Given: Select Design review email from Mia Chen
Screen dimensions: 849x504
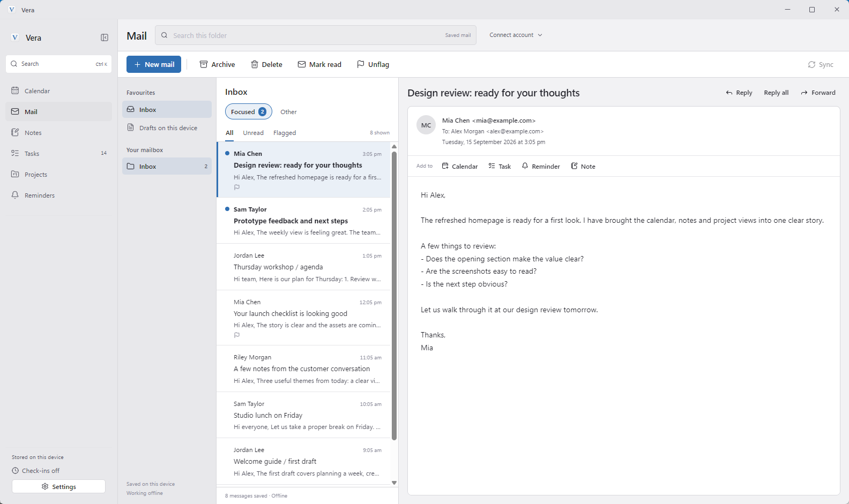Looking at the screenshot, I should [x=303, y=169].
